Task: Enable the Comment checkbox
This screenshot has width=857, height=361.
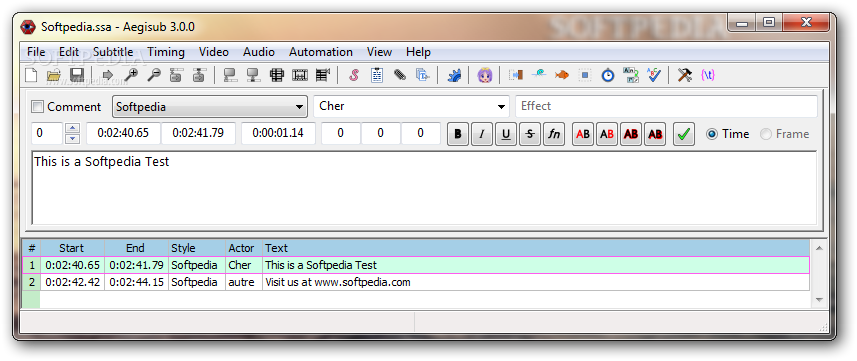Action: [38, 107]
